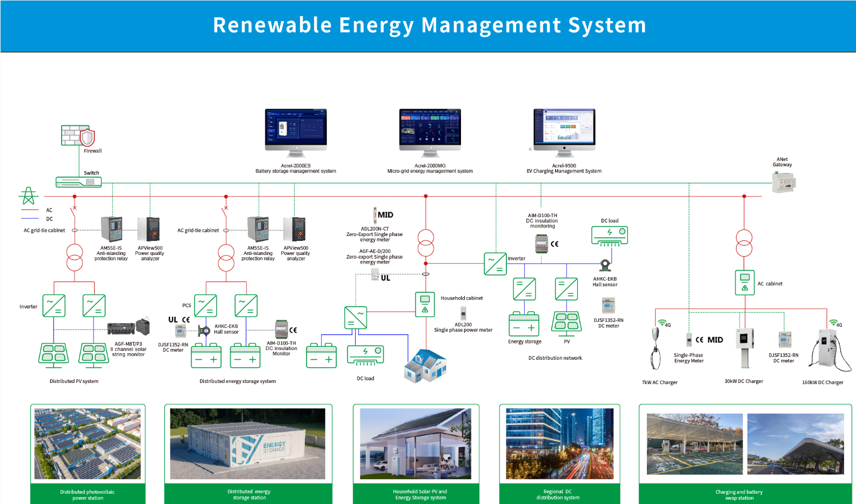Image resolution: width=856 pixels, height=504 pixels.
Task: Click the '8 channel solar string monitor' text
Action: pos(129,352)
